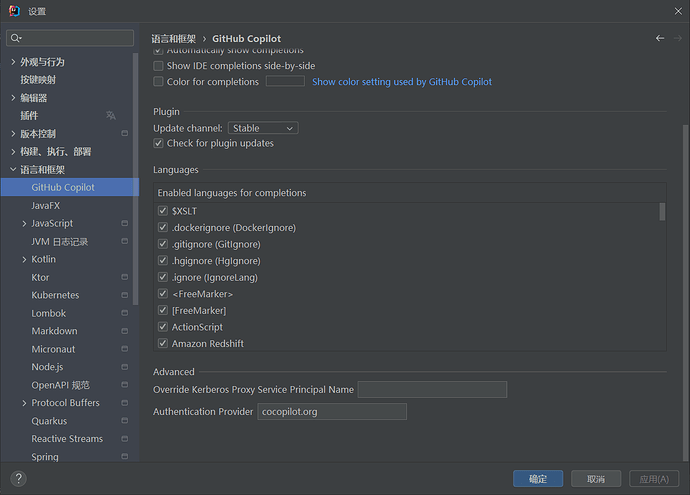
Task: Uncheck Check for plugin updates
Action: [158, 143]
